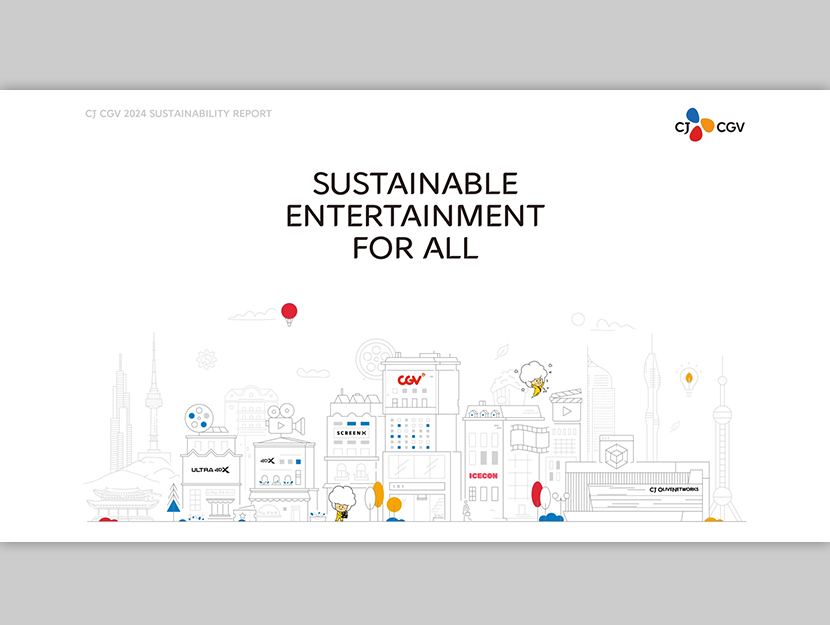Click the movie camera icon
The image size is (830, 625).
pyautogui.click(x=284, y=420)
